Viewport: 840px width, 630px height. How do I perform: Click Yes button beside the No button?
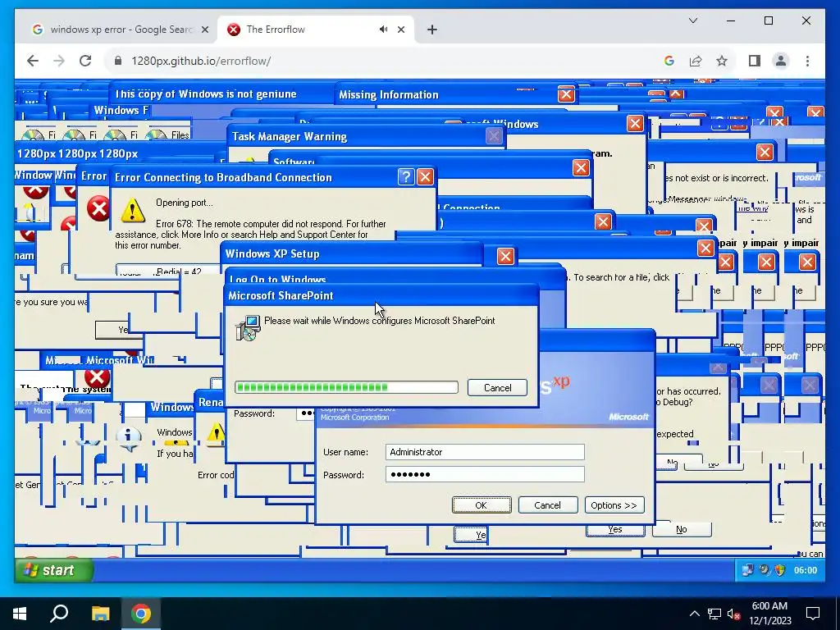coord(615,529)
